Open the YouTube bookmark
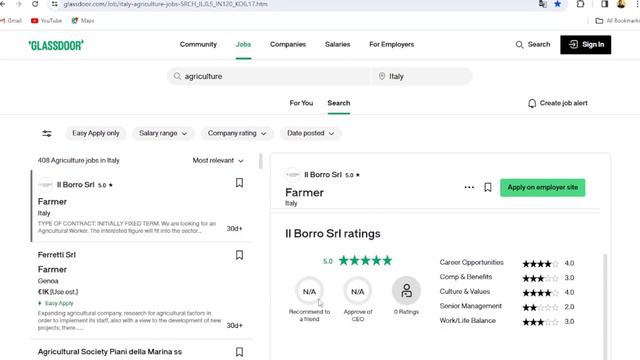Viewport: 640px width, 360px height. point(47,20)
